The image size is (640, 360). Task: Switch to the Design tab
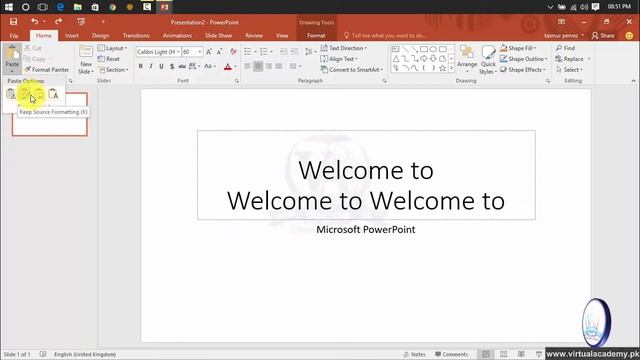click(x=100, y=36)
